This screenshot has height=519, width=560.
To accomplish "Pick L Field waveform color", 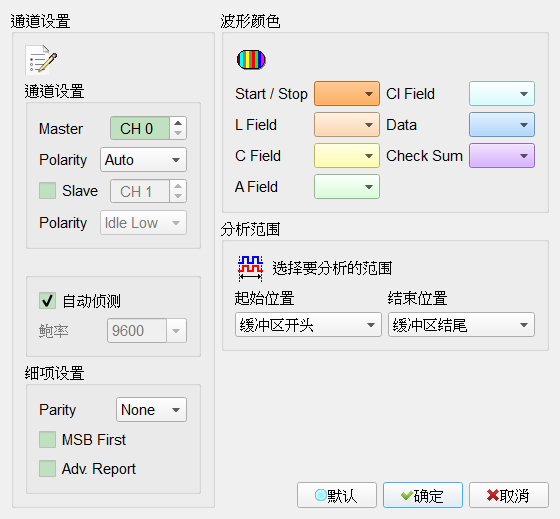I will pos(346,125).
